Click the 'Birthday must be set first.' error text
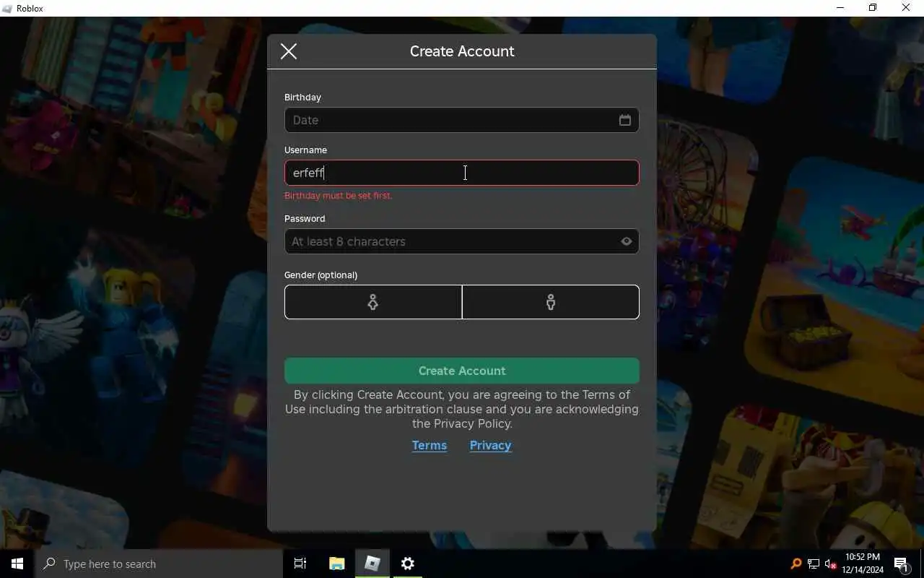 (339, 196)
